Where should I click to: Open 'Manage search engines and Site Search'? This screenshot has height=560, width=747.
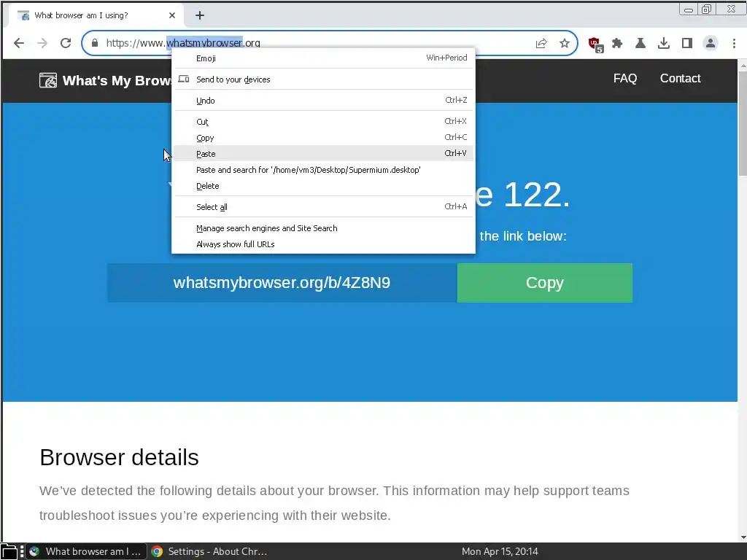click(323, 228)
